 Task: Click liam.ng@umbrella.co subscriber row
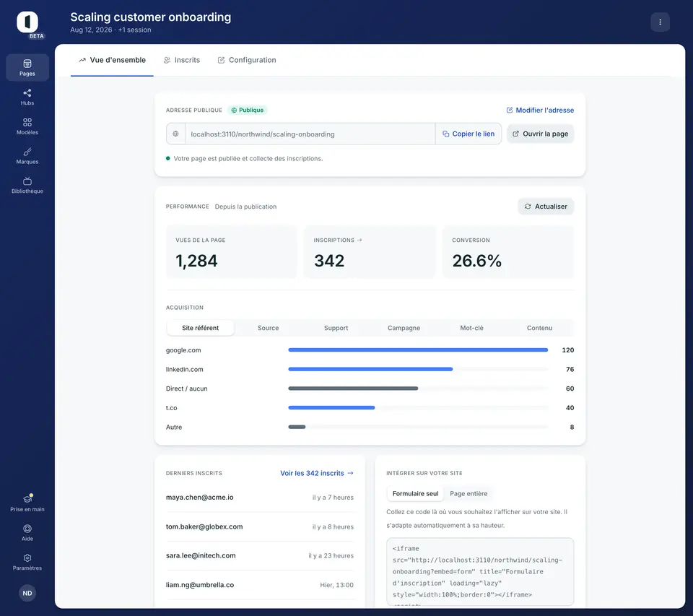(260, 585)
